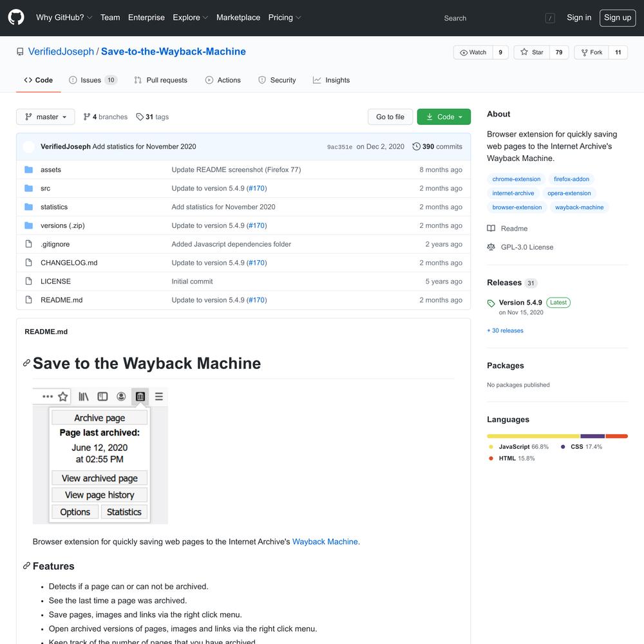The height and width of the screenshot is (644, 644).
Task: Click Marketplace in the top navigation
Action: [x=238, y=17]
